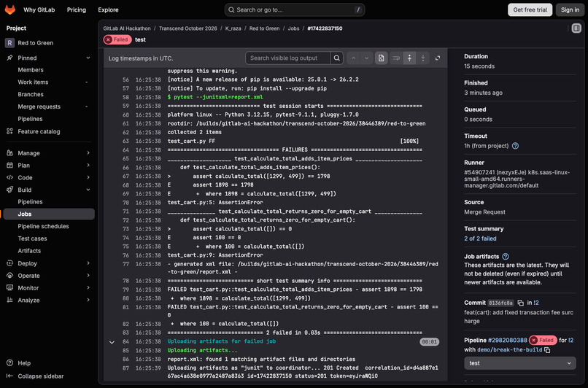Viewport: 588px width, 388px height.
Task: Select Jobs under Build
Action: coord(49,214)
